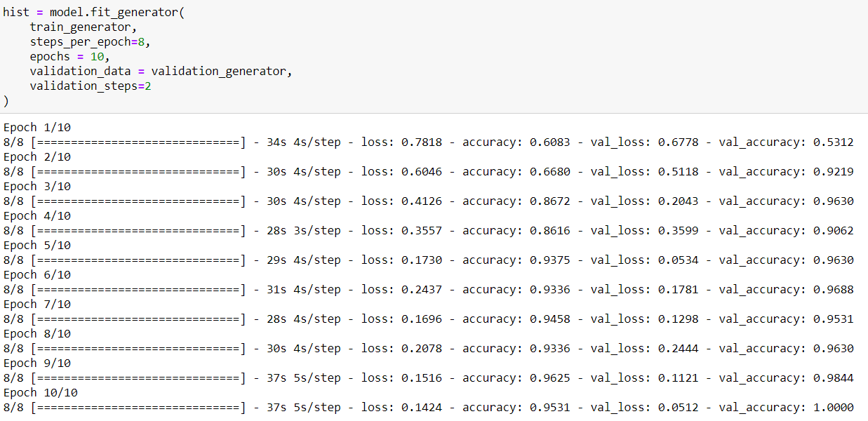Click the closing parenthesis of fit_generator
Screen dimensions: 868x421
[5, 100]
